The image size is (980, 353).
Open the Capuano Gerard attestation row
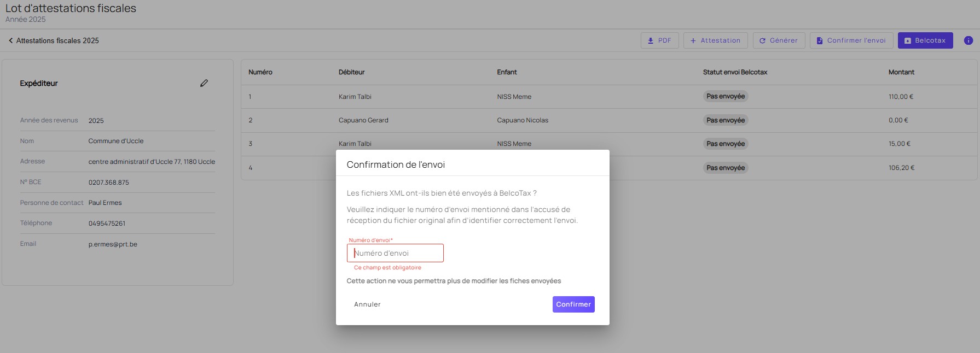[363, 120]
